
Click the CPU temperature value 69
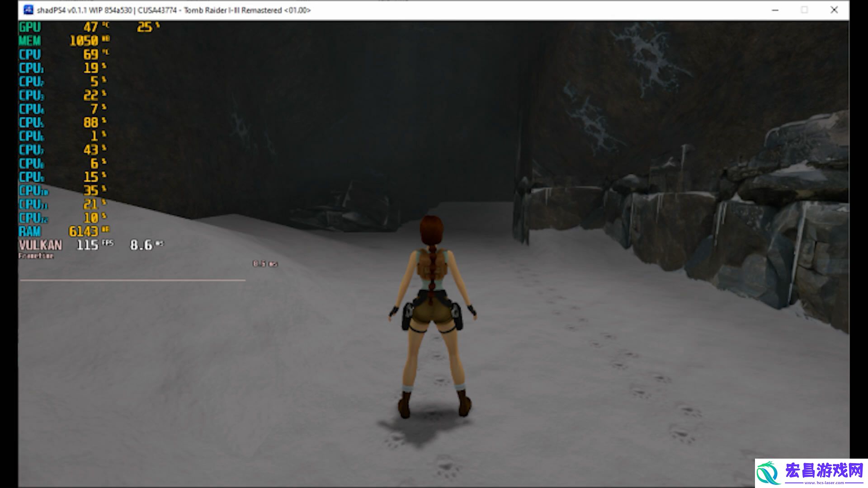coord(90,55)
